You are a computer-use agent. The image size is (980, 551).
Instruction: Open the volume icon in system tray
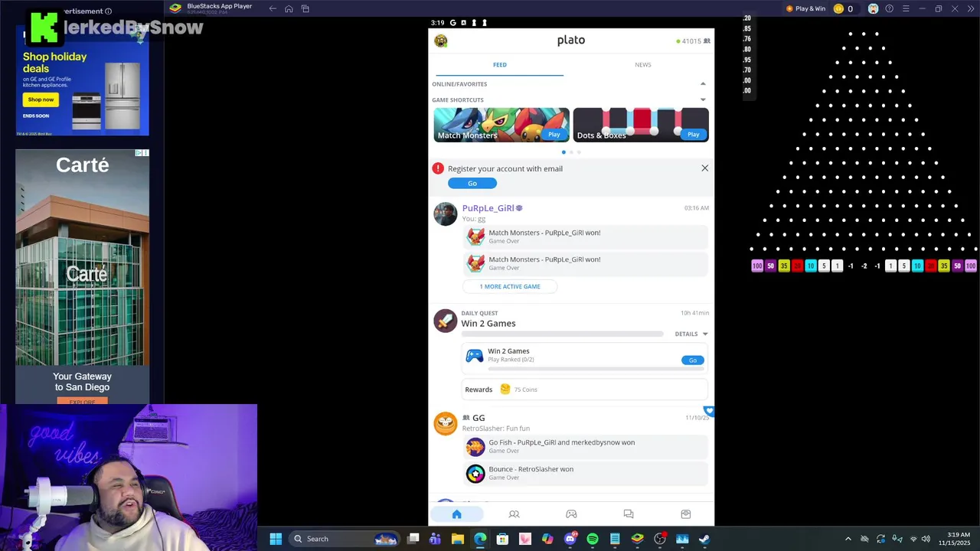[926, 539]
